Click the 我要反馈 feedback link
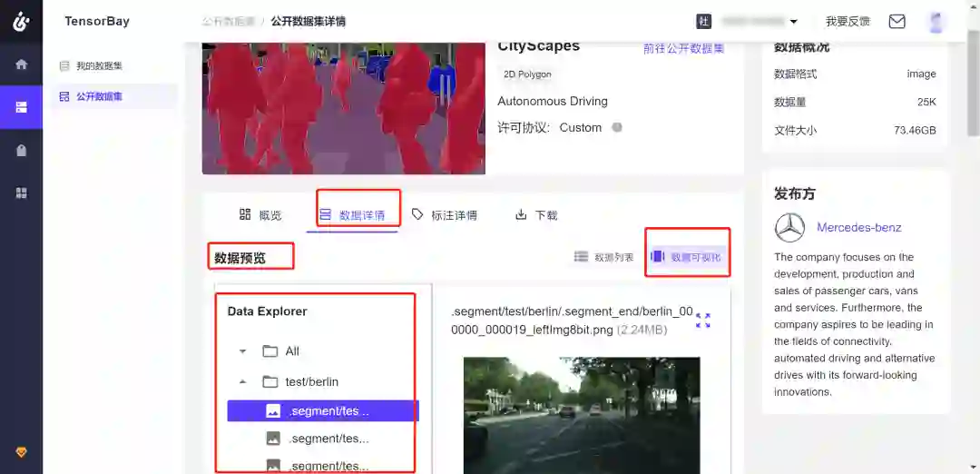980x474 pixels. pos(848,21)
